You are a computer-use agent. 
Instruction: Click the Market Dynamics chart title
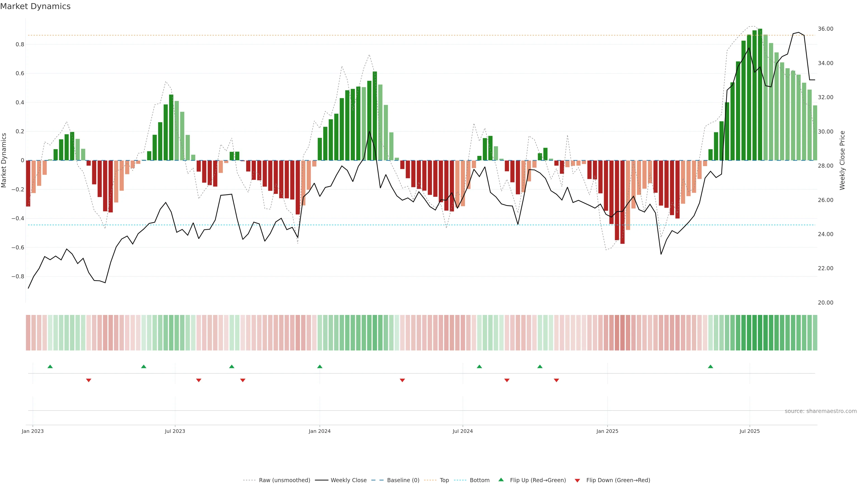(x=35, y=6)
